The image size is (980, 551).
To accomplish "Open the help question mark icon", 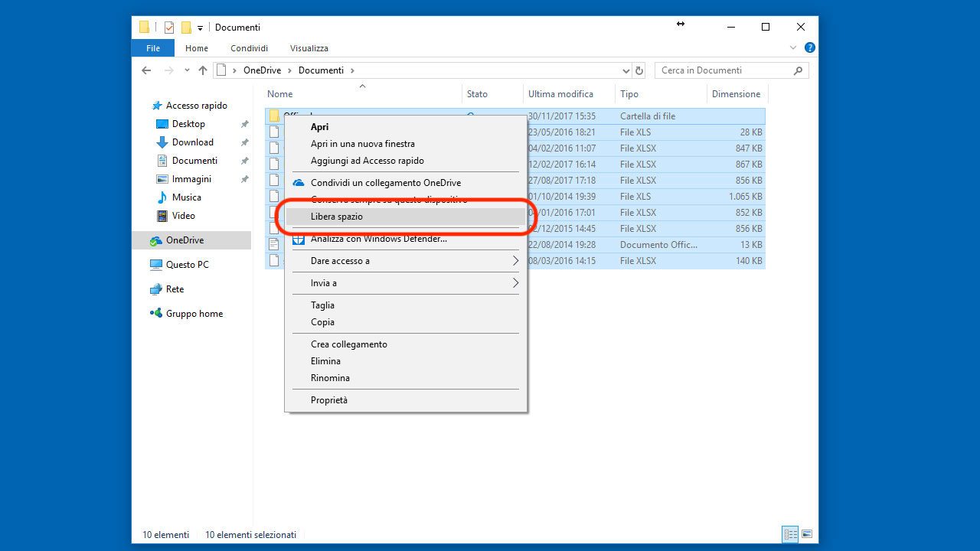I will (810, 47).
